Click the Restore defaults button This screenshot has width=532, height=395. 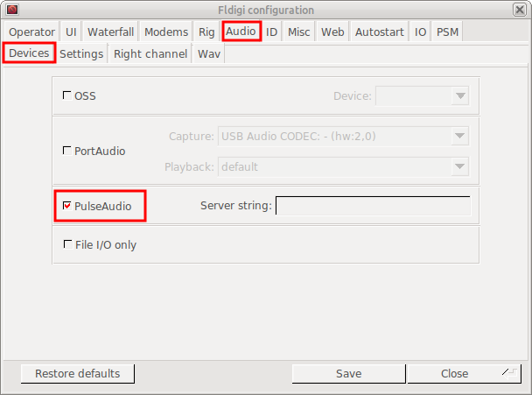point(78,374)
